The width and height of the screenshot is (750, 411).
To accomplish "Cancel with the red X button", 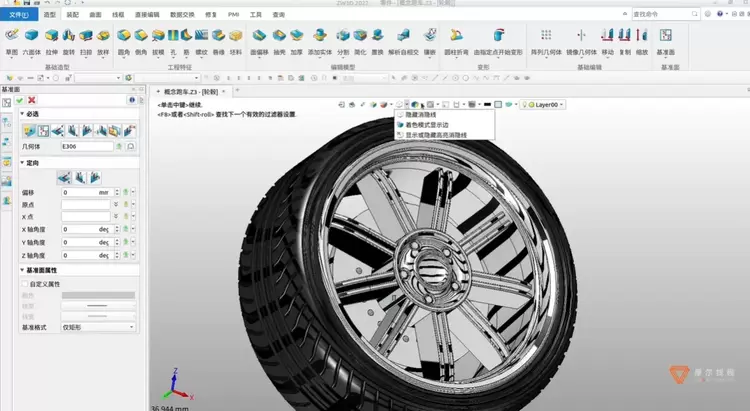I will coord(32,100).
